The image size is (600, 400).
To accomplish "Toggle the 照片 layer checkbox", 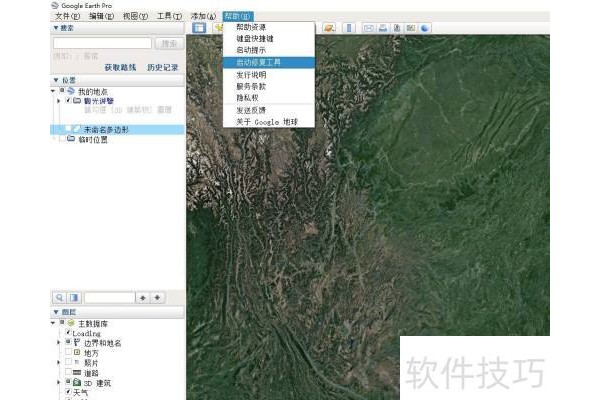I will pos(68,362).
